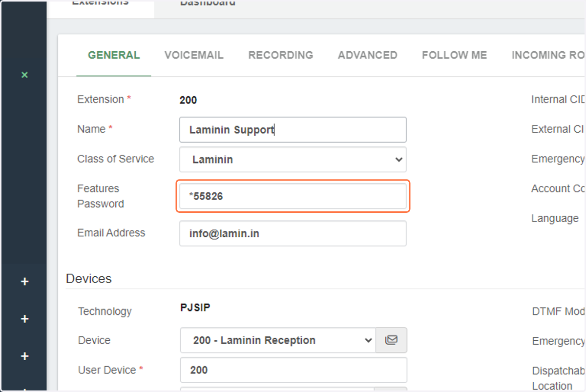The width and height of the screenshot is (586, 392).
Task: Open the Device dropdown 200 - Laminin Reception
Action: [x=278, y=340]
